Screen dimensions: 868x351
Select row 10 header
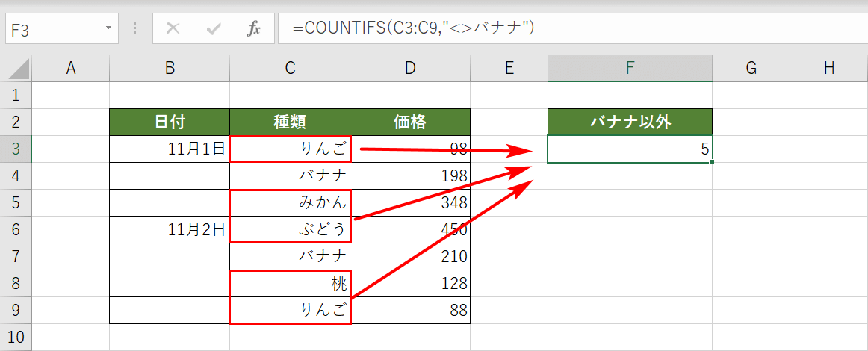(x=16, y=337)
